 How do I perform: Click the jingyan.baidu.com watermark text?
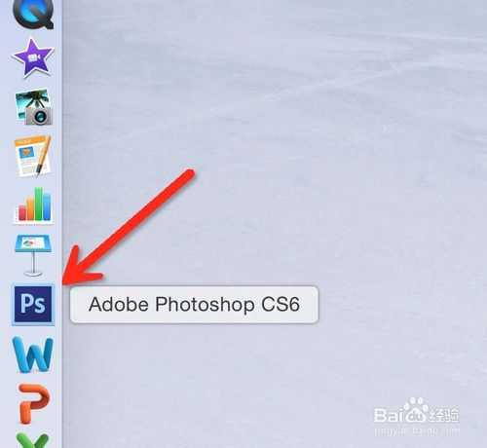pyautogui.click(x=417, y=431)
